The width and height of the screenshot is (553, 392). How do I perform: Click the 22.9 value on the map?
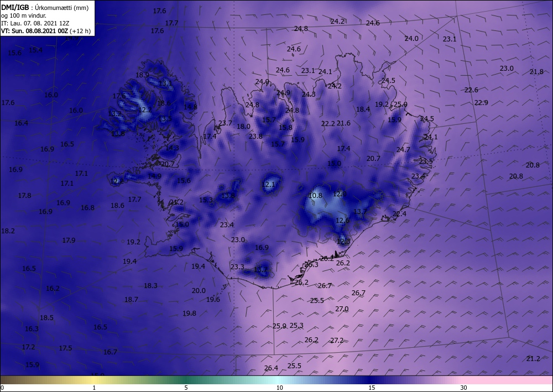(x=481, y=103)
